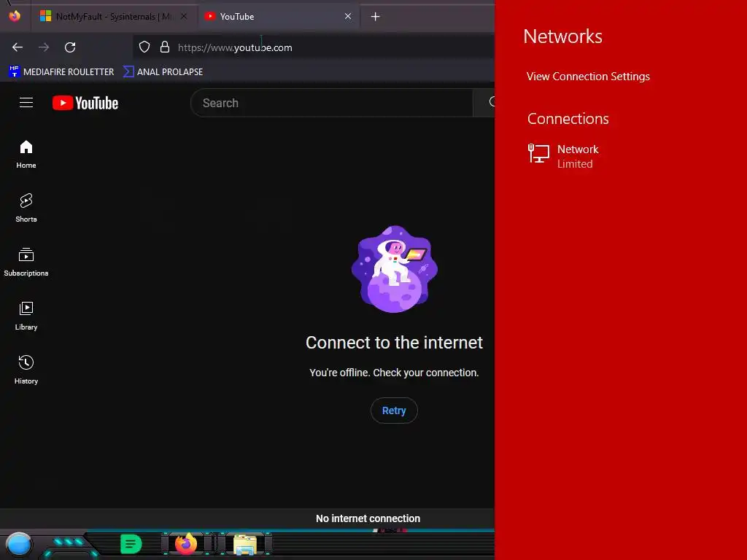
Task: Click the astronaut offline illustration
Action: [395, 269]
